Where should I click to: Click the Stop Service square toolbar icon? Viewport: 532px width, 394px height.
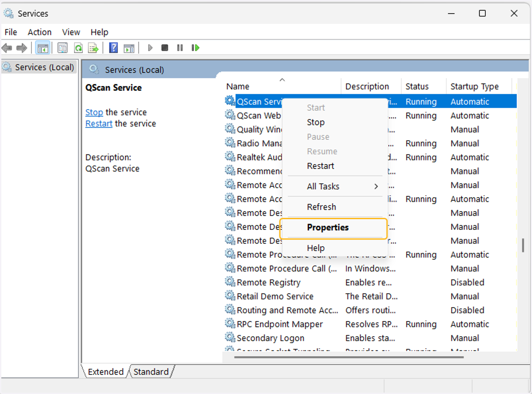click(165, 47)
